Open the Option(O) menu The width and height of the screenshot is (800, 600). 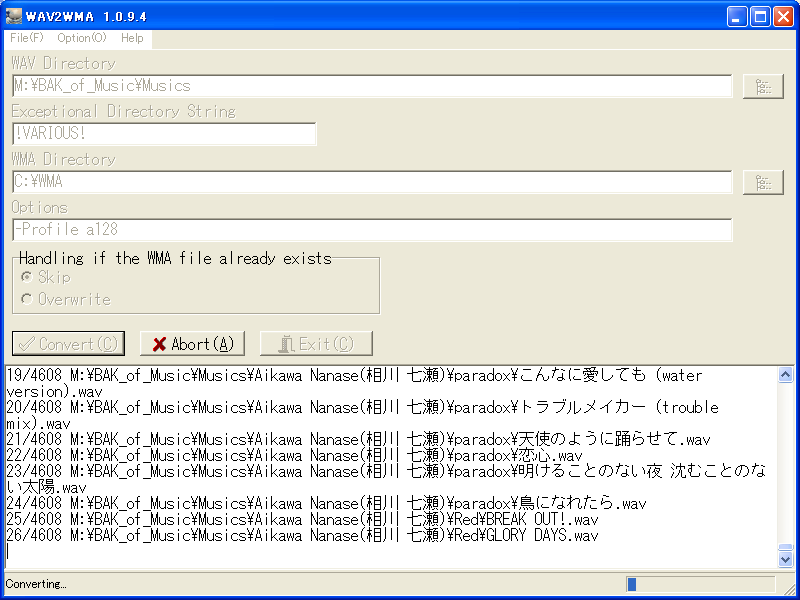click(80, 38)
